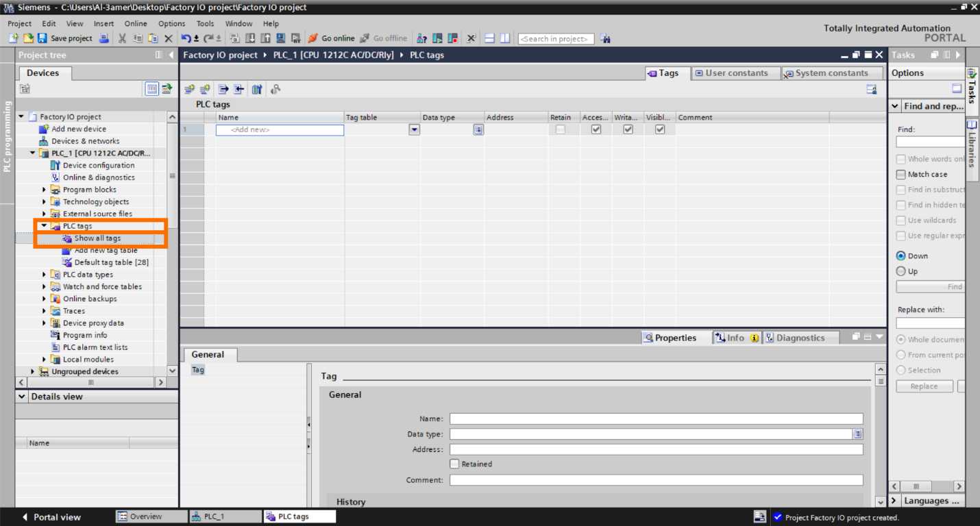Collapse the Find and replace section

point(895,106)
